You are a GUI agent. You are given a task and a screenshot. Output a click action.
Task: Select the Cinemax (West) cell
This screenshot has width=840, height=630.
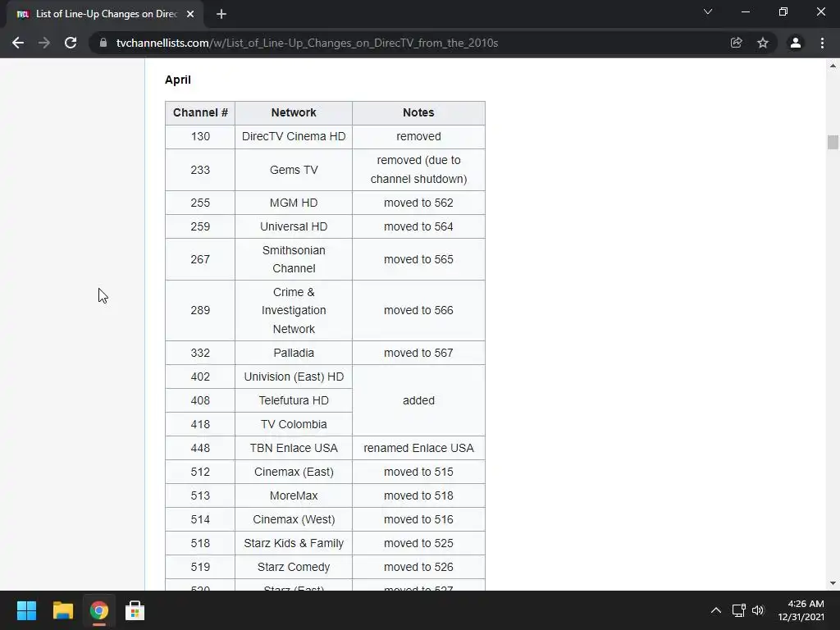pos(294,519)
